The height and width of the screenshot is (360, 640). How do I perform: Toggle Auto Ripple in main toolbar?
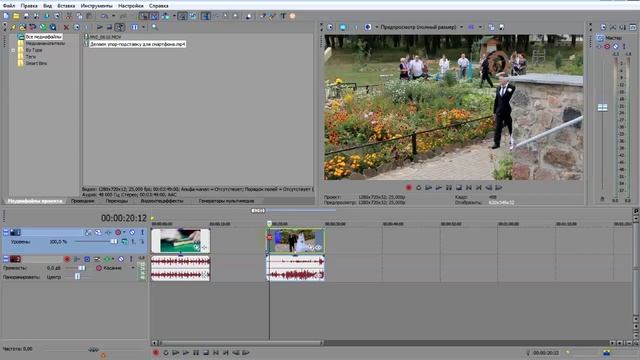(165, 16)
